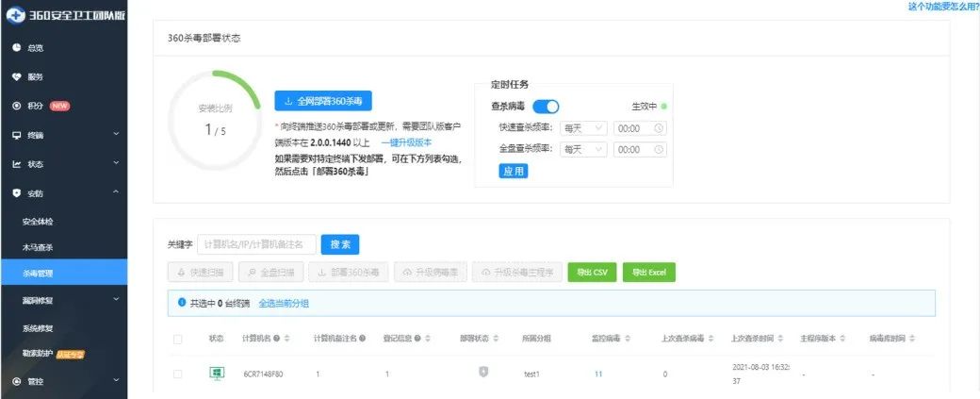
Task: Click the 总览 pie-chart icon in sidebar
Action: (x=17, y=47)
